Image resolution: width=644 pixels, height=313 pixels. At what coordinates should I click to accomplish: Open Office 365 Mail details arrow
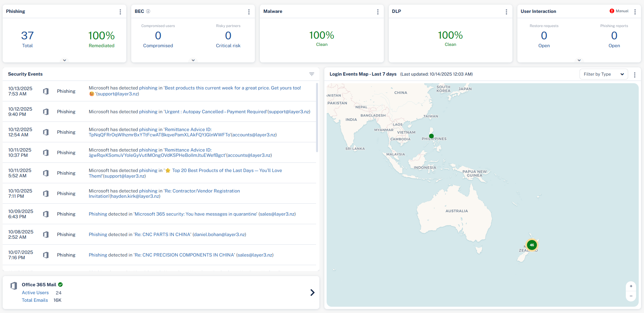click(x=312, y=293)
